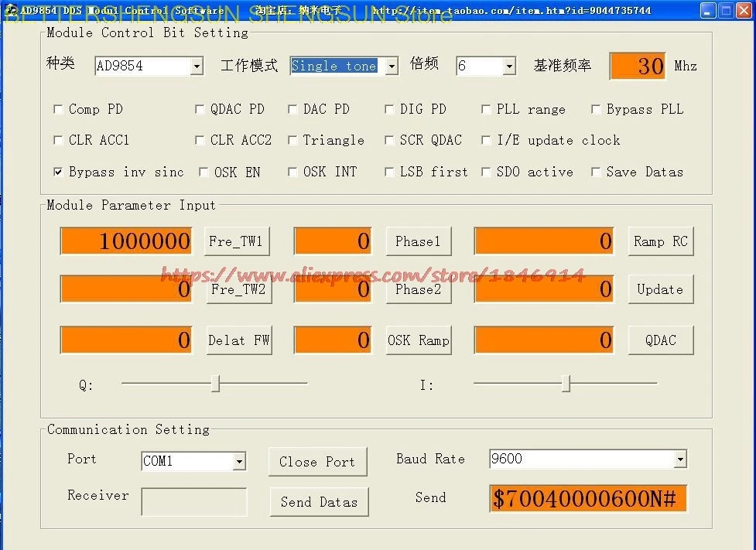
Task: Click the OSK Ramp value field
Action: pos(333,340)
